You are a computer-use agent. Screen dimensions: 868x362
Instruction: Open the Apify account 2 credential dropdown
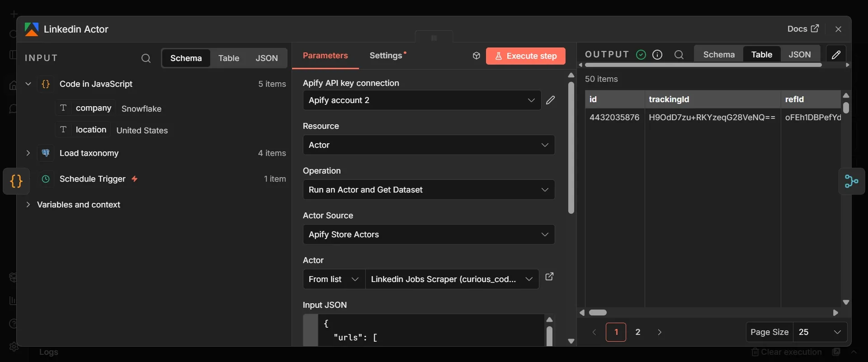pyautogui.click(x=422, y=100)
